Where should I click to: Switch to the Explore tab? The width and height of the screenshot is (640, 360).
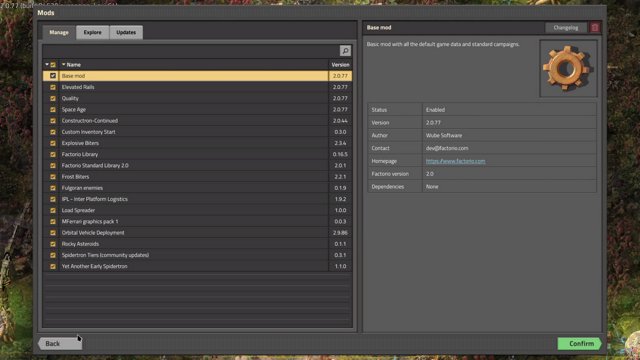[93, 32]
